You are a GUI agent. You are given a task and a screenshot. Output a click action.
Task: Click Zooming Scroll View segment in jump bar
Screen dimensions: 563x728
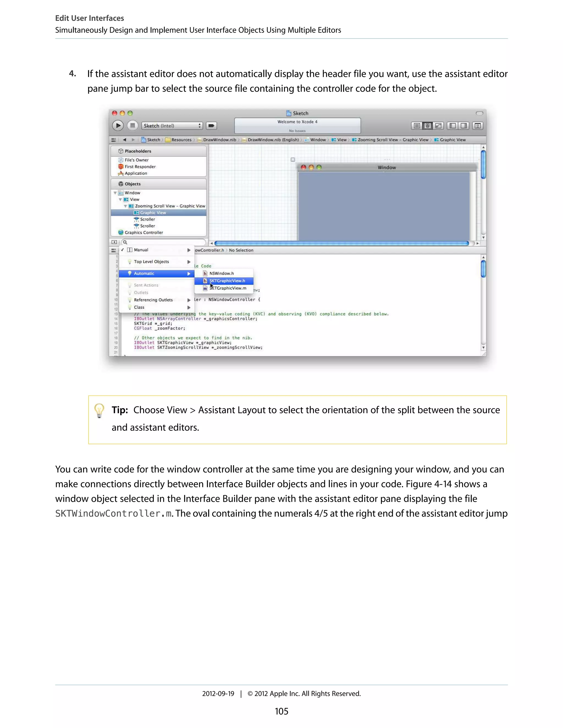tap(390, 140)
